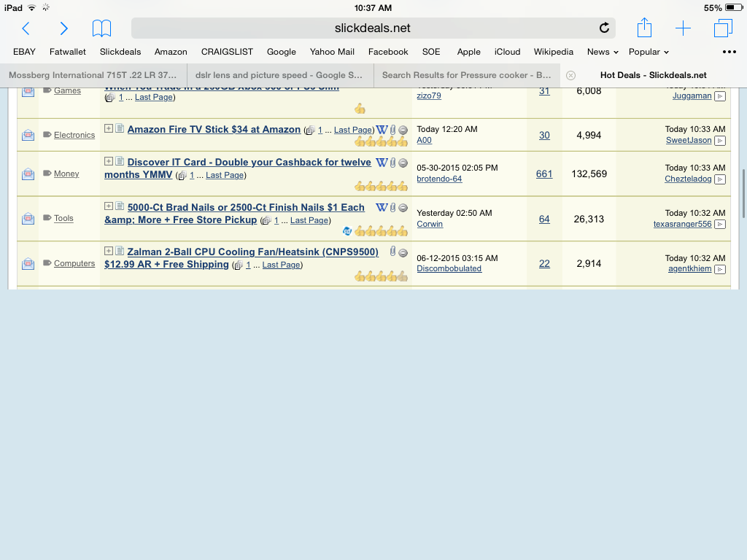The width and height of the screenshot is (747, 560).
Task: Switch to dslr lens Google Search tab
Action: (280, 75)
